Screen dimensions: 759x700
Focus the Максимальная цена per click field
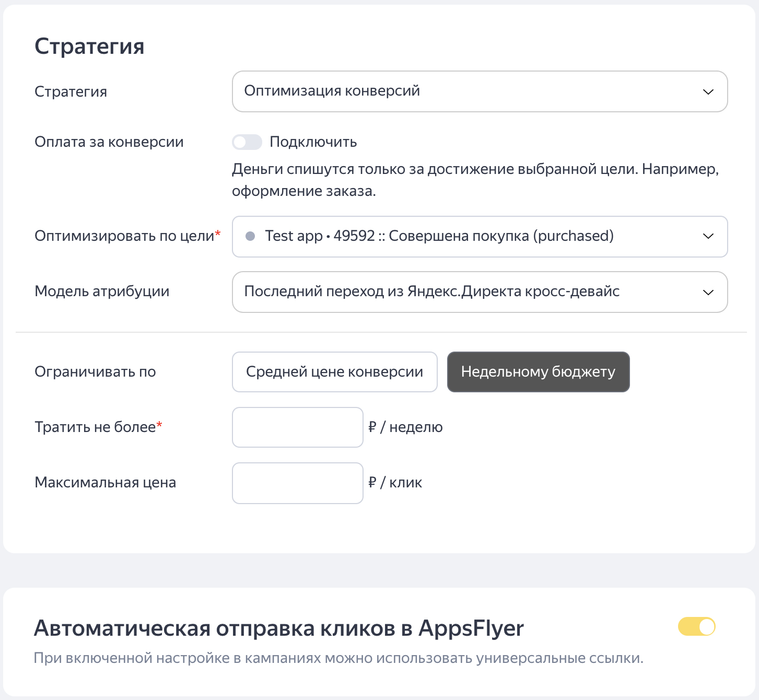297,483
